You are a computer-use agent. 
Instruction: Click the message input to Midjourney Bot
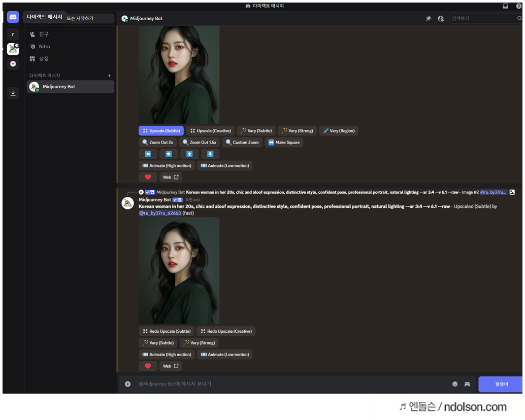pos(291,384)
